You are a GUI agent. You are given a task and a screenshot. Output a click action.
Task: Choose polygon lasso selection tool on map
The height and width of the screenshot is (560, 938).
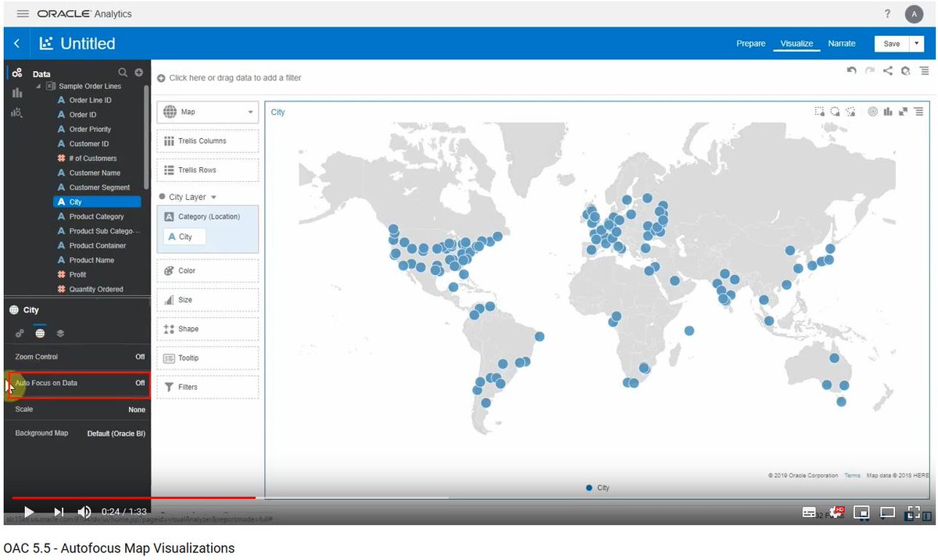click(850, 112)
